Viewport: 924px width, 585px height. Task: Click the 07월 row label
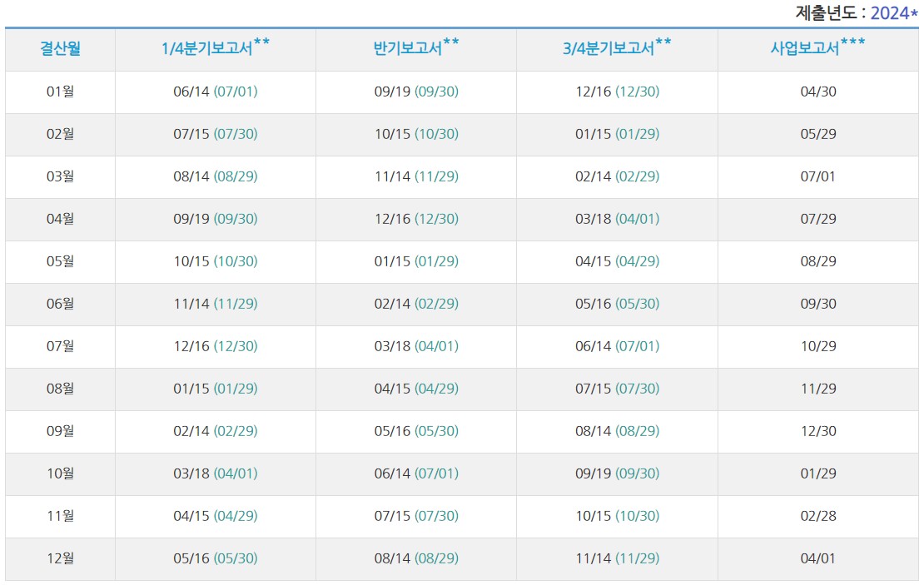(x=60, y=346)
